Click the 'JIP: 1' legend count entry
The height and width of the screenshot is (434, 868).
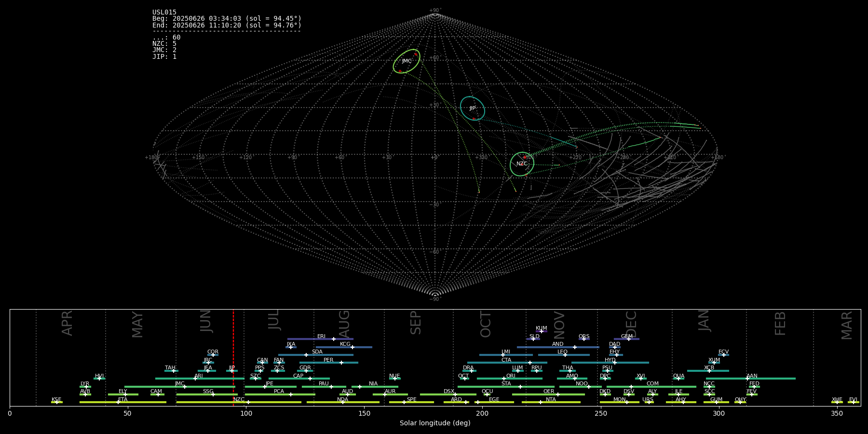164,56
